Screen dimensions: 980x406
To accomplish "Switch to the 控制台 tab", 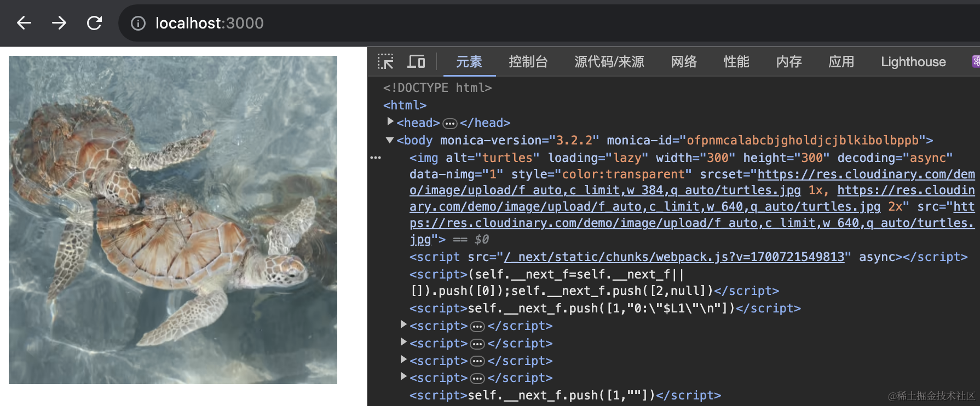I will [528, 62].
